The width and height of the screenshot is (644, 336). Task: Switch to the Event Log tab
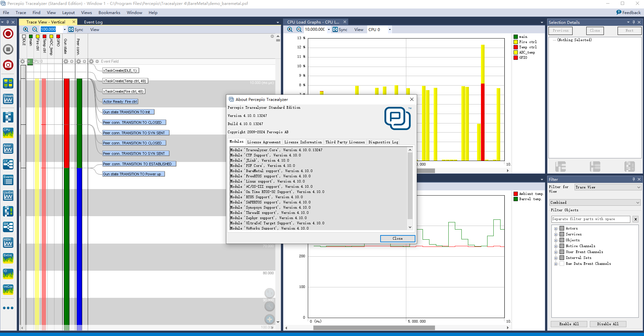pos(93,22)
